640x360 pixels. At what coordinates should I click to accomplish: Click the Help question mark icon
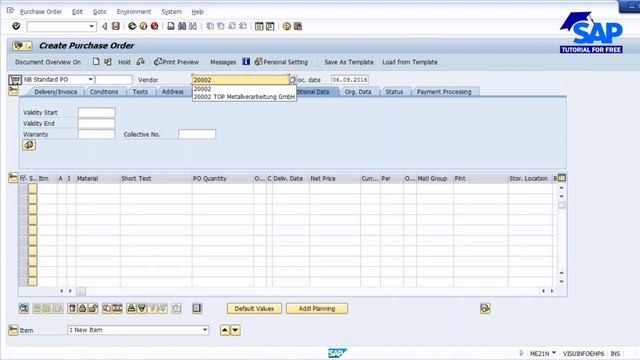coord(287,26)
